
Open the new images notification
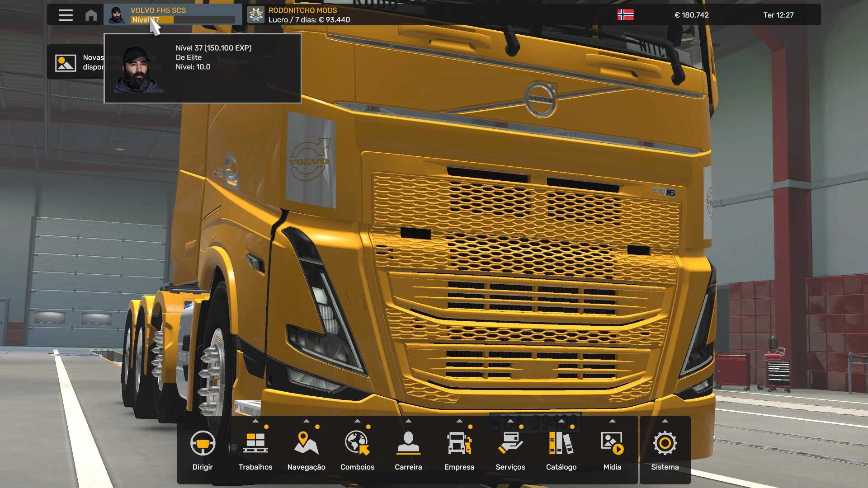click(x=75, y=62)
